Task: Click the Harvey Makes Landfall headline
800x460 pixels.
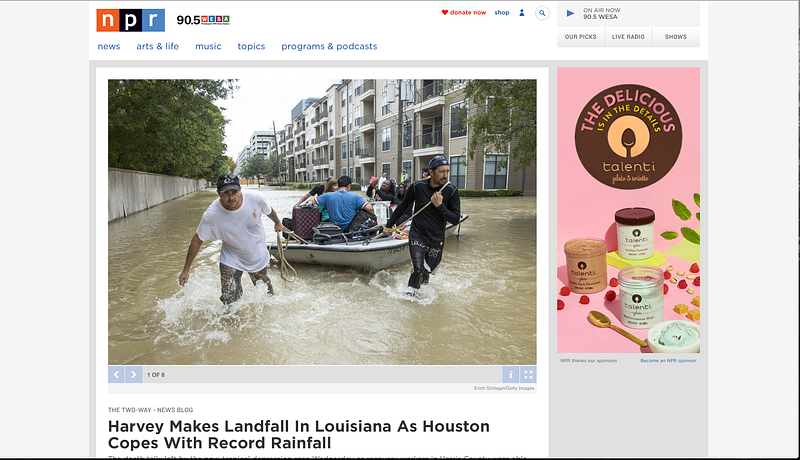Action: click(x=298, y=435)
